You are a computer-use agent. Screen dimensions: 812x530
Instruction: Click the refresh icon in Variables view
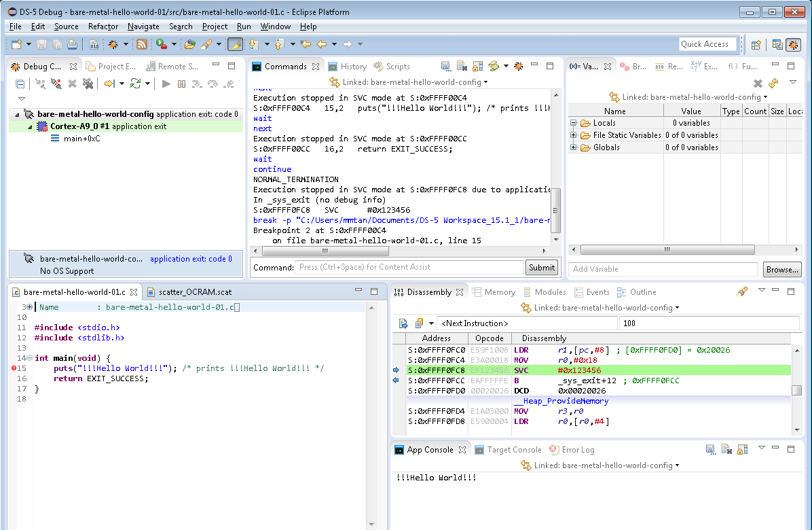click(773, 84)
